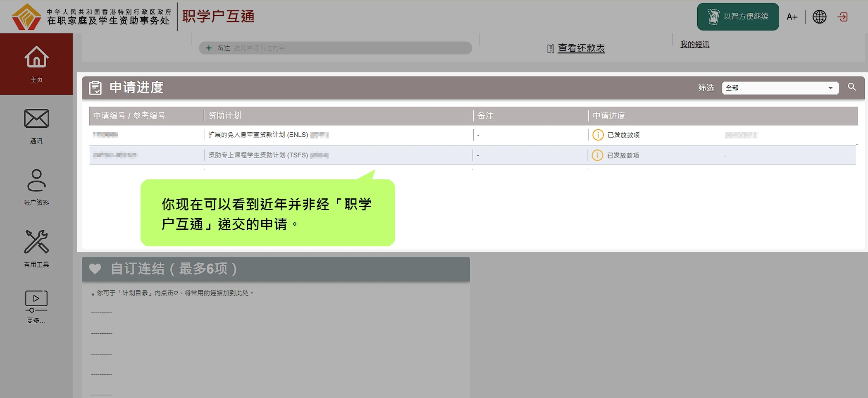Open the 主页 home icon in sidebar
868x398 pixels.
36,57
